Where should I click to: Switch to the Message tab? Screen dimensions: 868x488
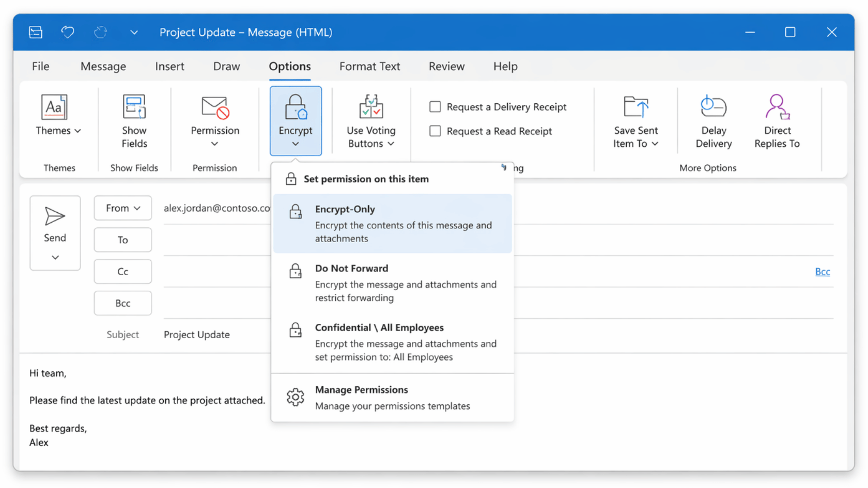tap(103, 66)
